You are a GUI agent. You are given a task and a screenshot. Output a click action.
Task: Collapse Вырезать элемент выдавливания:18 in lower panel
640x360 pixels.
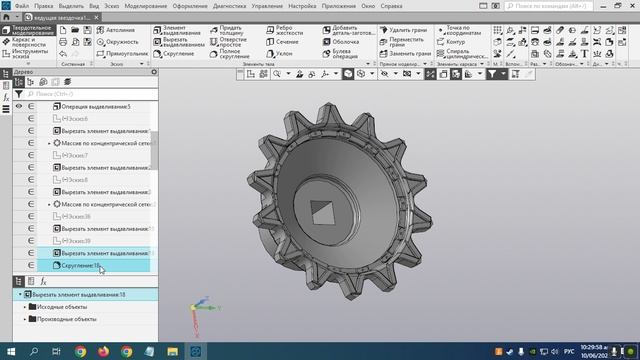[x=20, y=294]
